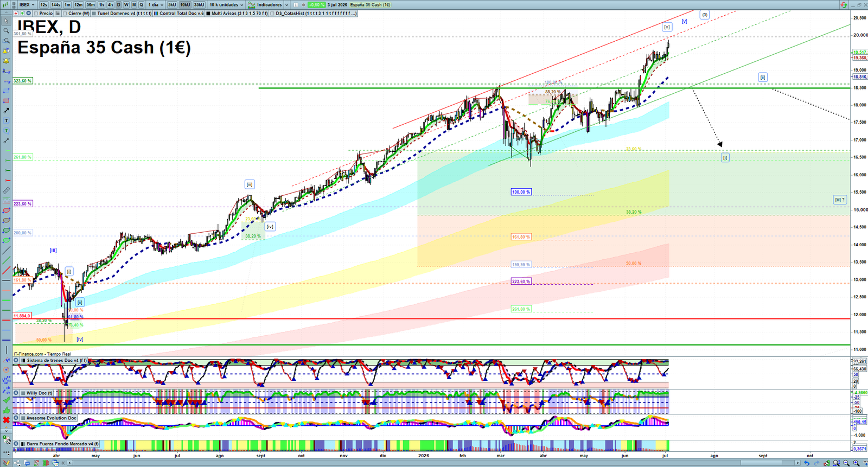Click the zoom-in magnifier at bottom right

(856, 463)
